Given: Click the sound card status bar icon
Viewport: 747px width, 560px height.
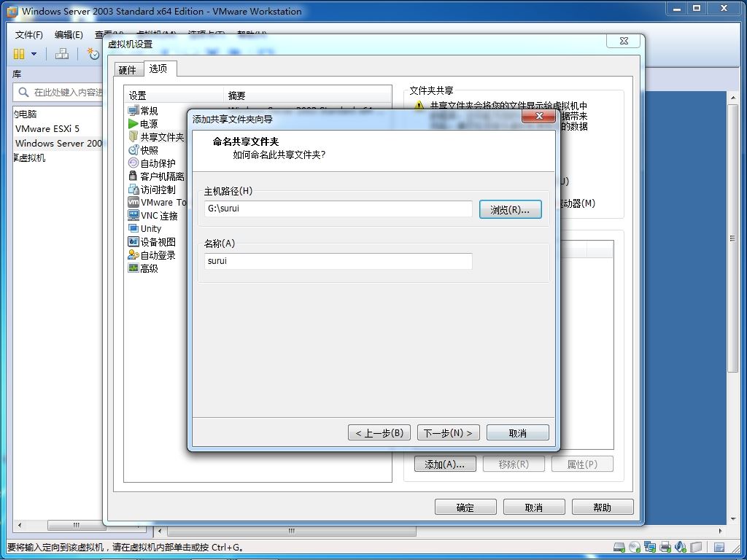Looking at the screenshot, I should [x=681, y=547].
